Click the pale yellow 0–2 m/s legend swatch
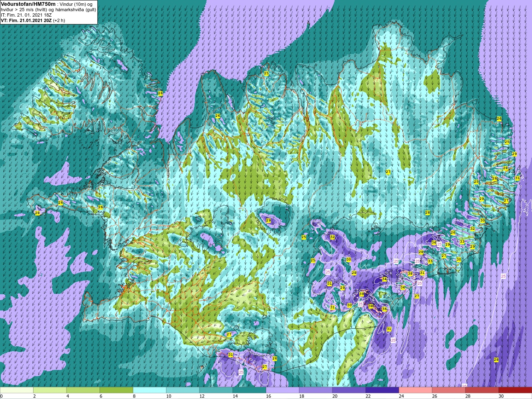The image size is (532, 399). [17, 390]
